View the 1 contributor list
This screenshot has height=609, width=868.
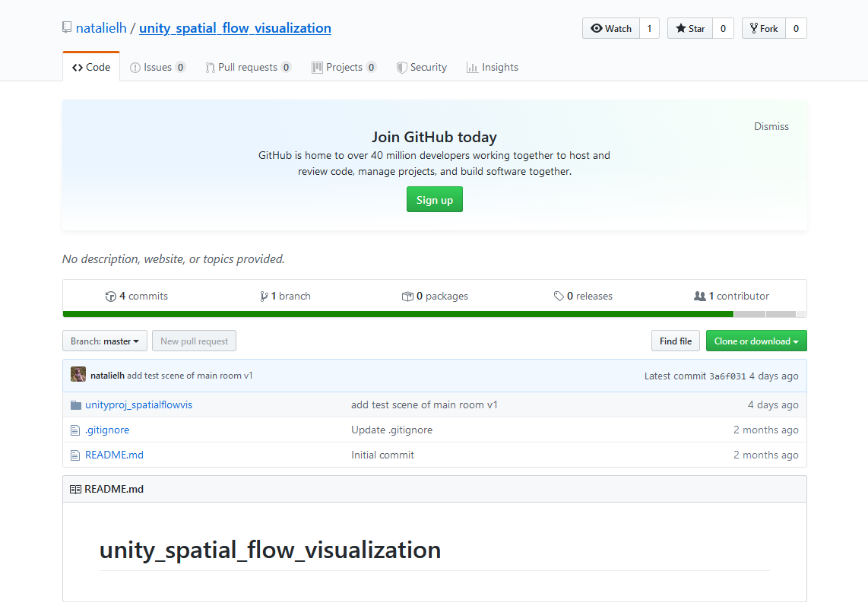pos(732,297)
